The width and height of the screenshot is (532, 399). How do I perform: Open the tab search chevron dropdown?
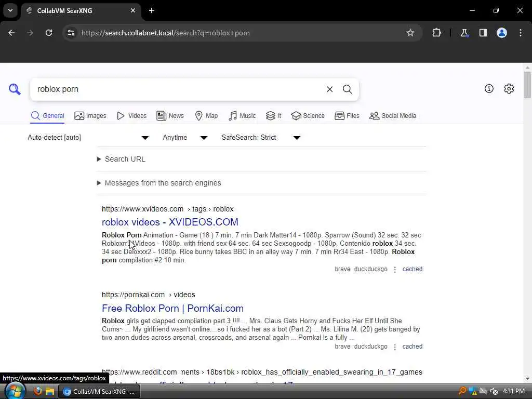[x=10, y=10]
